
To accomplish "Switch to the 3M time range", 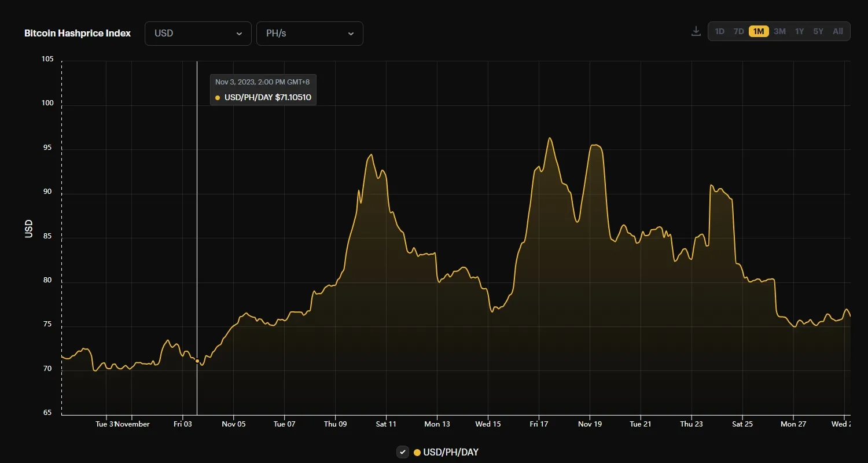I will click(779, 31).
